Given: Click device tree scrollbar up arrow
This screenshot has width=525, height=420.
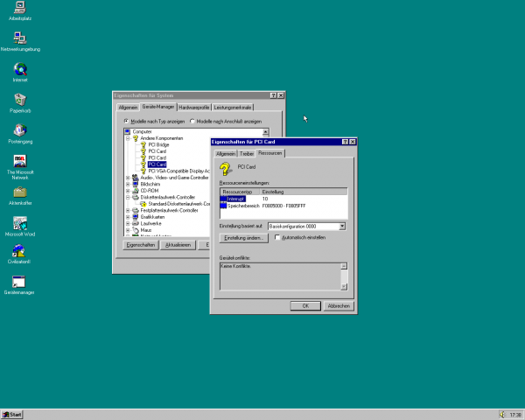Looking at the screenshot, I should click(x=265, y=132).
